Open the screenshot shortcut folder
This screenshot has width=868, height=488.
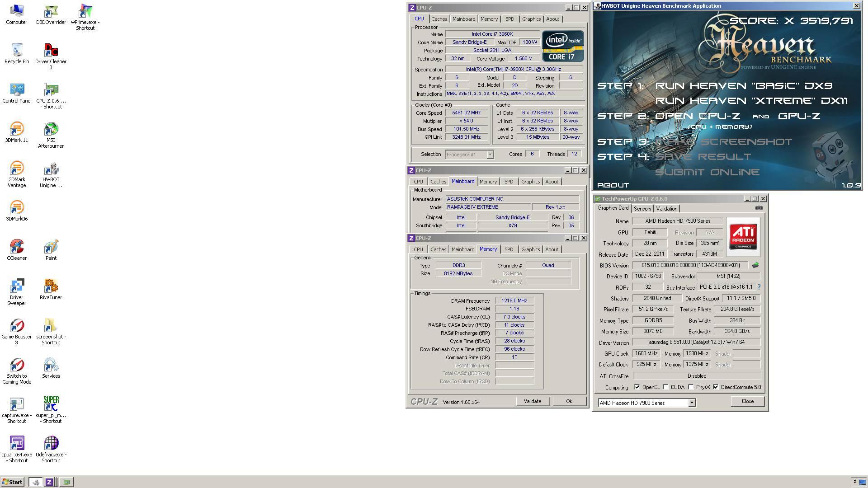coord(51,332)
